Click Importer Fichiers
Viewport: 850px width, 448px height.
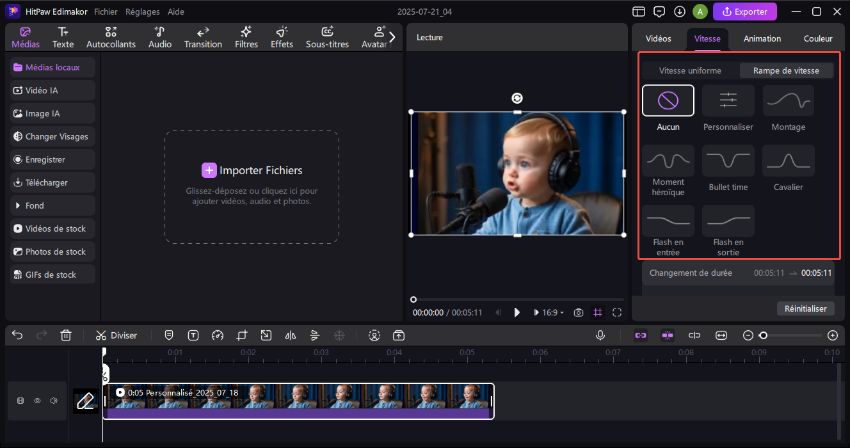point(252,170)
